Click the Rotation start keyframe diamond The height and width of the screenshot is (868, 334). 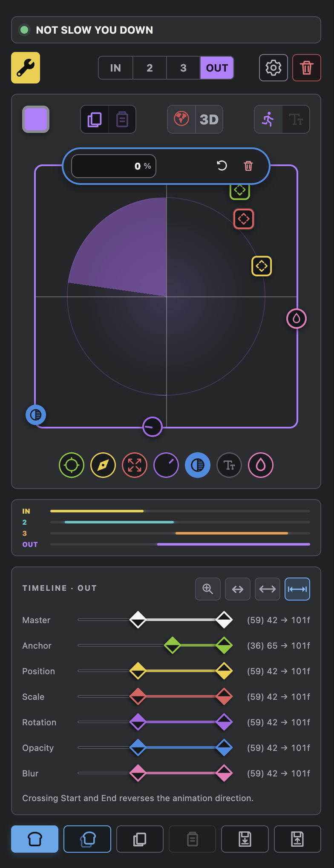pos(138,722)
